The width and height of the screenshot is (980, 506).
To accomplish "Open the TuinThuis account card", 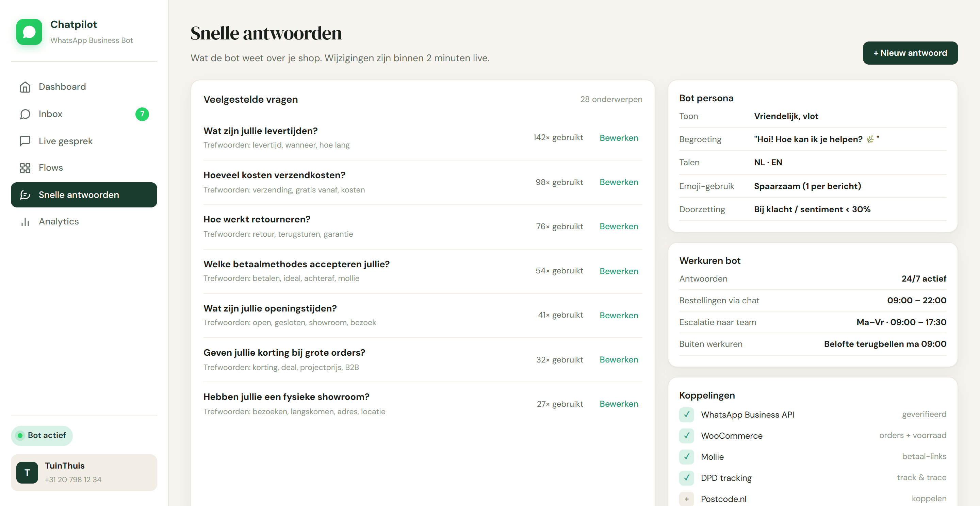I will (84, 473).
